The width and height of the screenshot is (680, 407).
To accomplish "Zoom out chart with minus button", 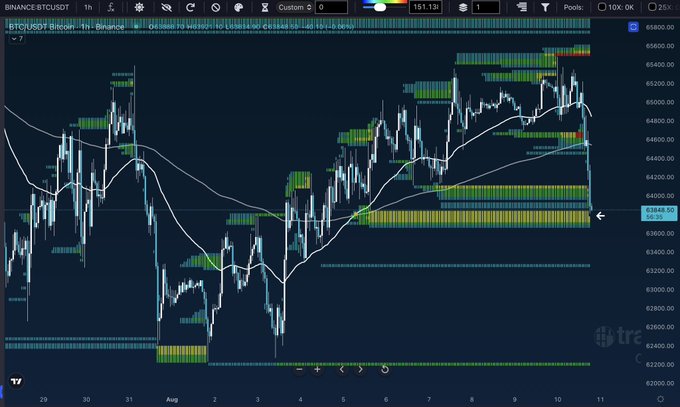I will click(x=299, y=369).
